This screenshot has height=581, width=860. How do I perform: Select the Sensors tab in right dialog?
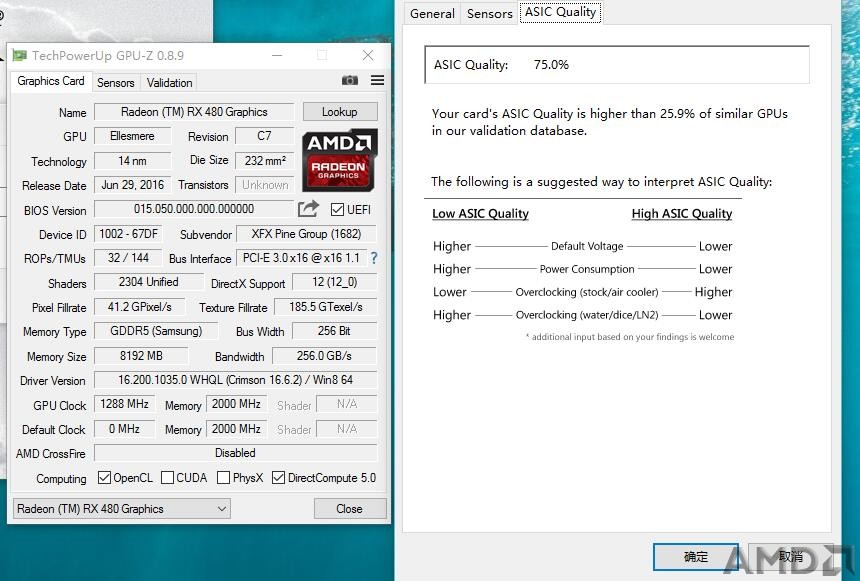(489, 14)
